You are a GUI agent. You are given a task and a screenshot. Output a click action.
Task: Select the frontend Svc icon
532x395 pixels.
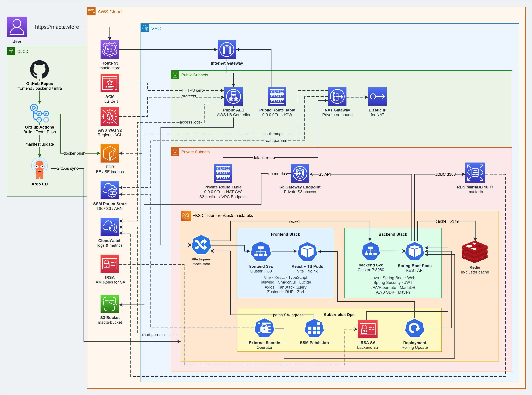tap(261, 251)
